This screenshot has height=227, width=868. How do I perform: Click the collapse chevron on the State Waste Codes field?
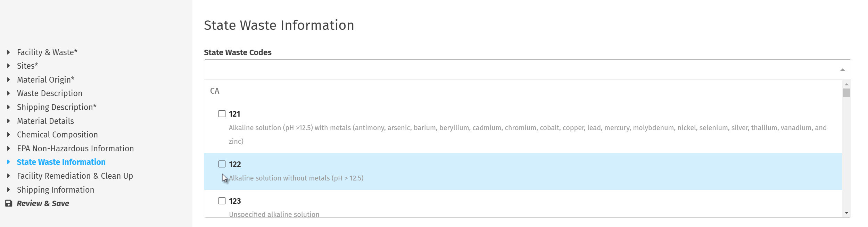point(842,69)
